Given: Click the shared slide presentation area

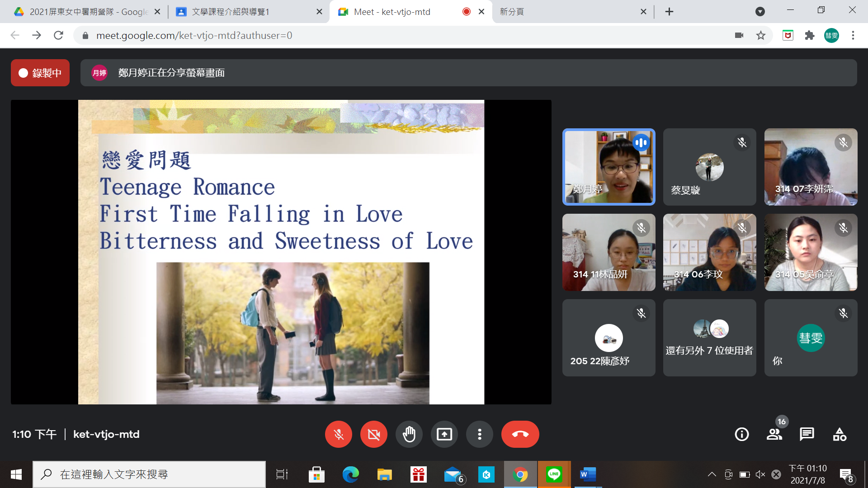Looking at the screenshot, I should tap(281, 252).
